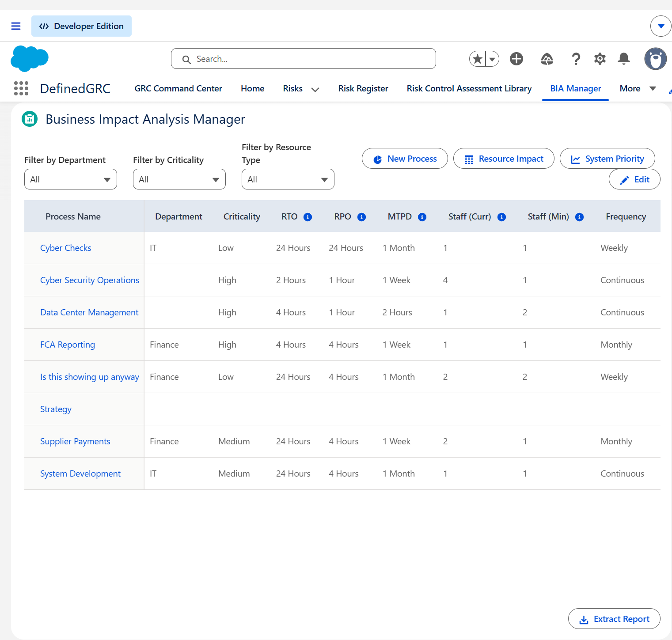Image resolution: width=672 pixels, height=640 pixels.
Task: Open the Filter by Criticality dropdown
Action: pyautogui.click(x=179, y=179)
